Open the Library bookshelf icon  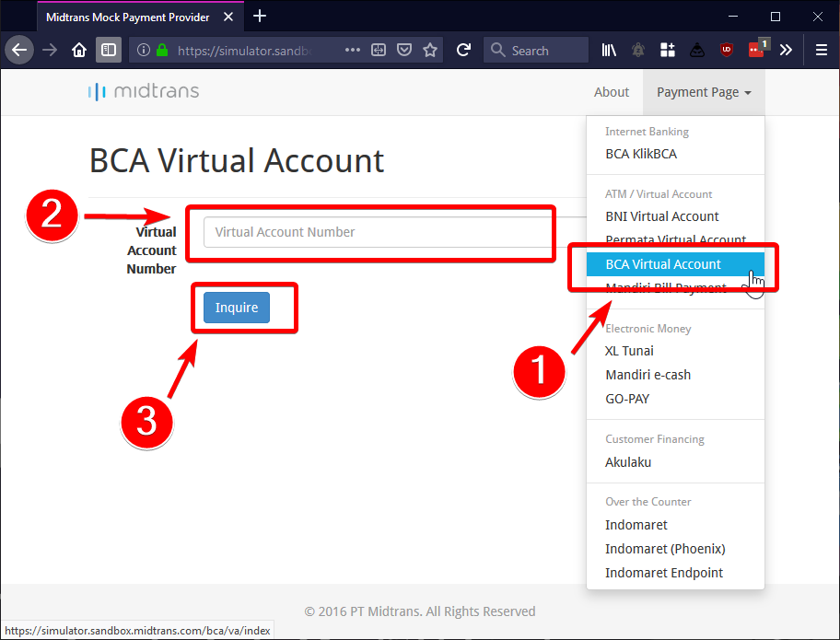pyautogui.click(x=609, y=51)
